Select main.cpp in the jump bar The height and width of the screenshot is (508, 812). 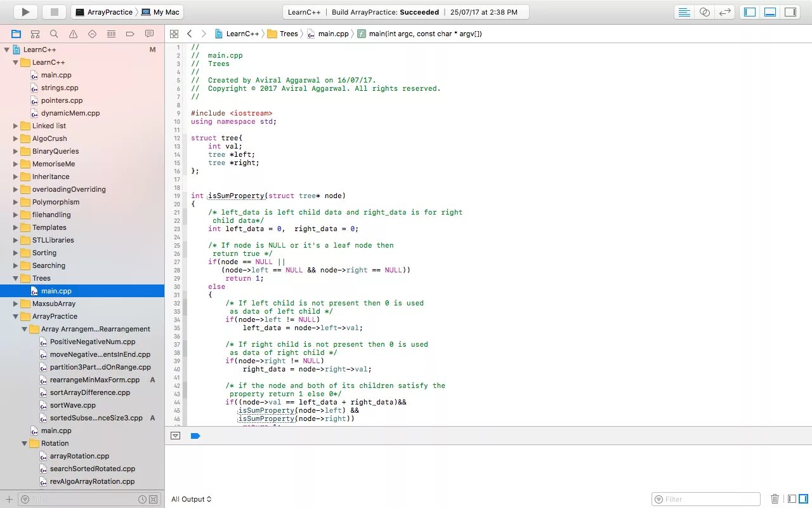click(x=327, y=34)
